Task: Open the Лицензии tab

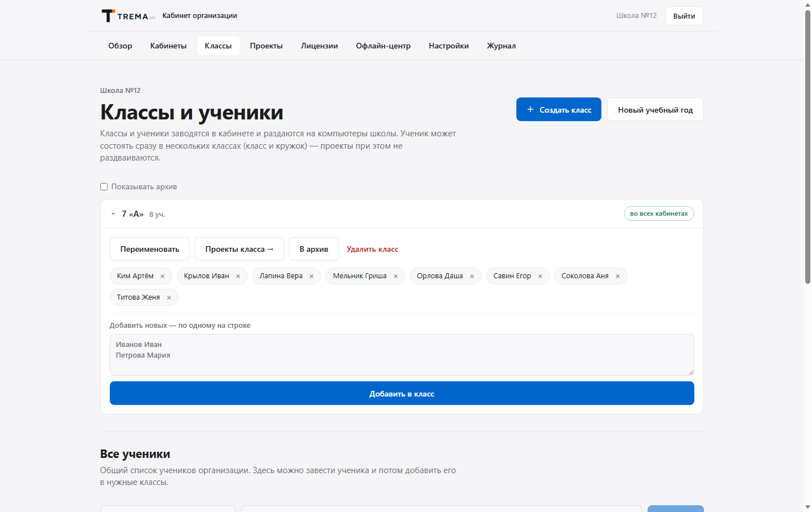Action: [319, 46]
